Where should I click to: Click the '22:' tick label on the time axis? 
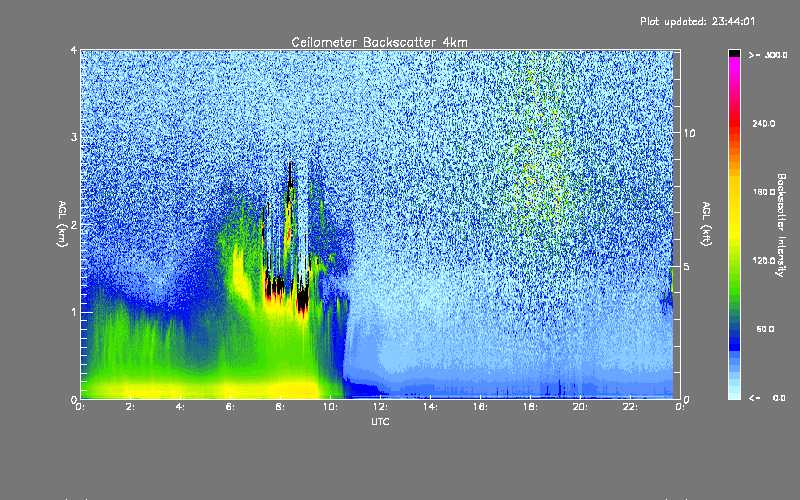click(630, 407)
